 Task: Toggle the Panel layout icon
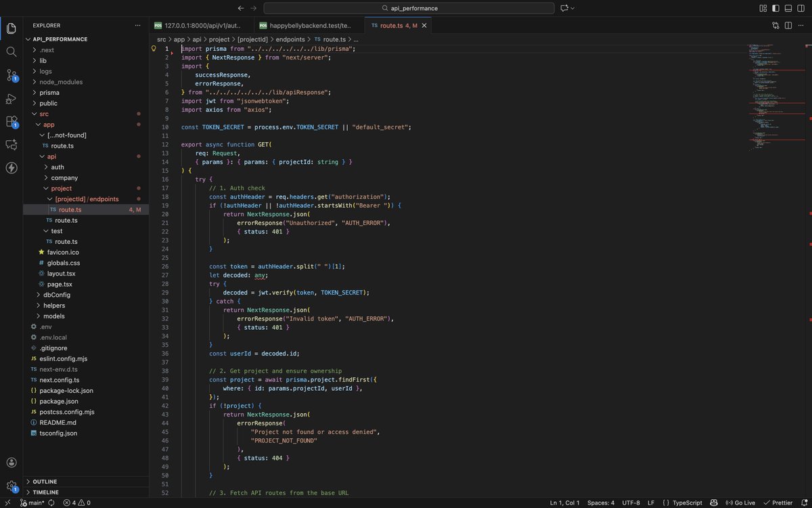(787, 7)
